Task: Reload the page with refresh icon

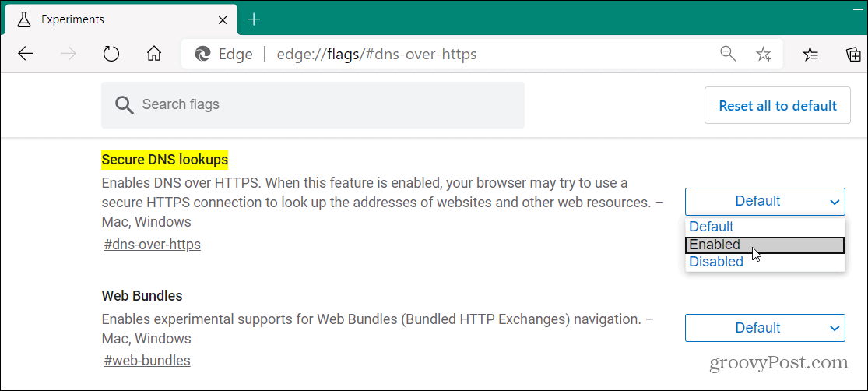Action: point(111,54)
